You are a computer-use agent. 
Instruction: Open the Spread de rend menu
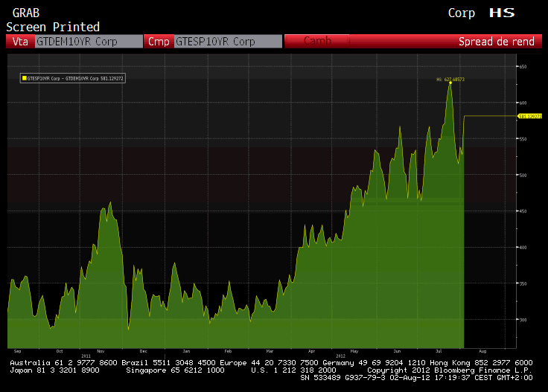(496, 42)
